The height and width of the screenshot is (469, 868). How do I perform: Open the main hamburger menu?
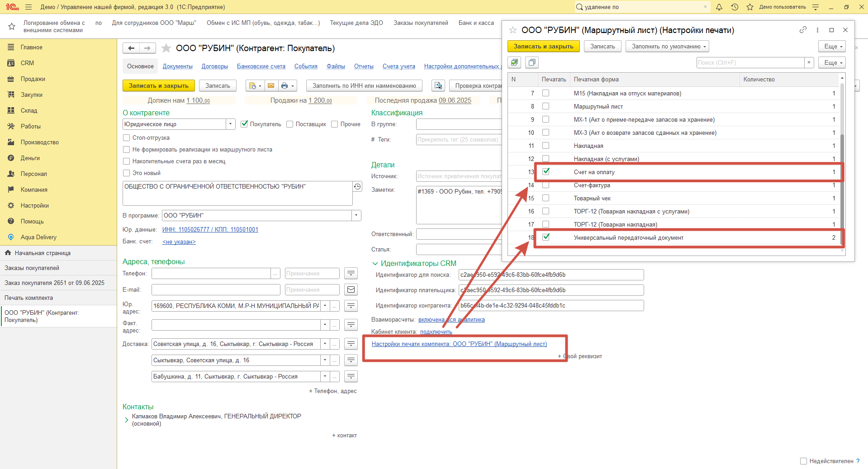click(28, 7)
